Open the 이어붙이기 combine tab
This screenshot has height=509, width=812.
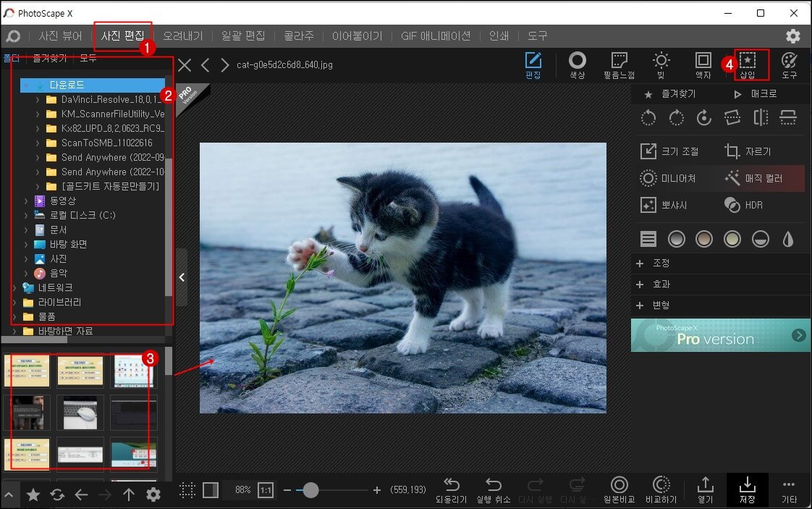357,35
